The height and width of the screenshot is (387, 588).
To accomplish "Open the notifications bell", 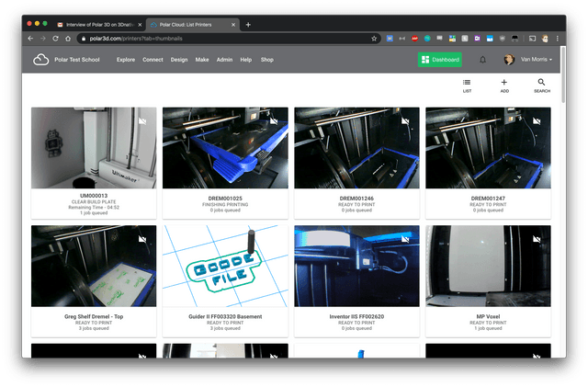I will 482,60.
